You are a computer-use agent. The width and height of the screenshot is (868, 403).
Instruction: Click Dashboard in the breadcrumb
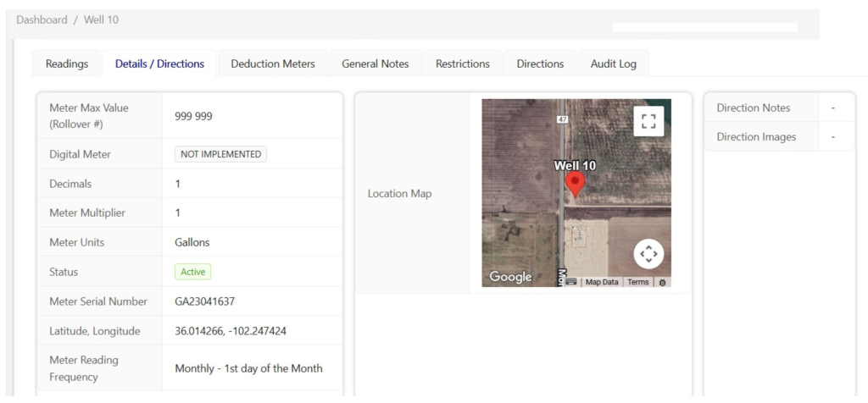[43, 19]
